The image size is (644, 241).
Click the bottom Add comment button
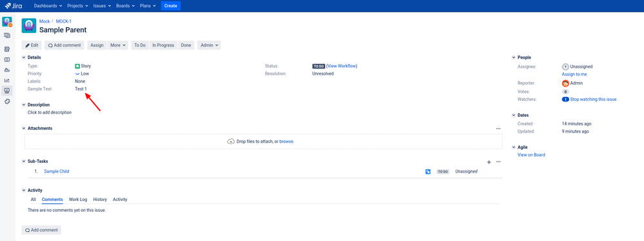[41, 230]
